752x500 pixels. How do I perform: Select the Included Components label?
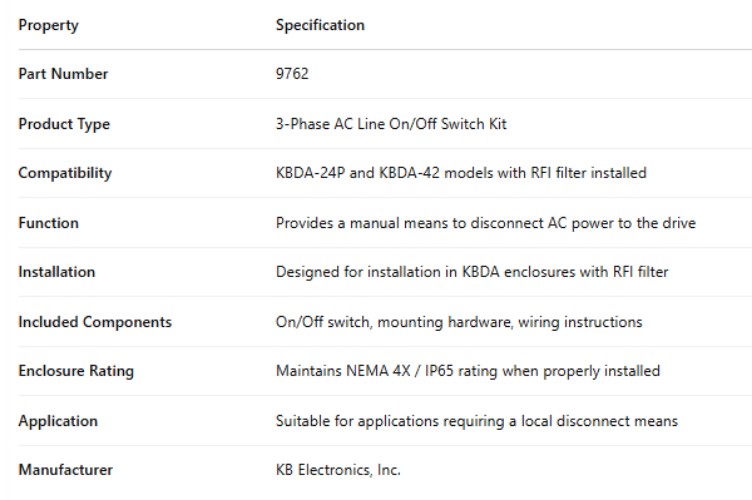click(95, 322)
